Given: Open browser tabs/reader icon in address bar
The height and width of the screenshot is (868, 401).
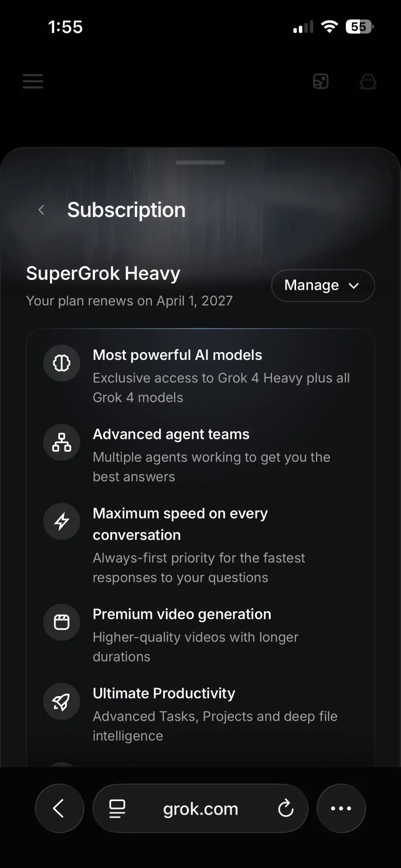Looking at the screenshot, I should (x=117, y=808).
